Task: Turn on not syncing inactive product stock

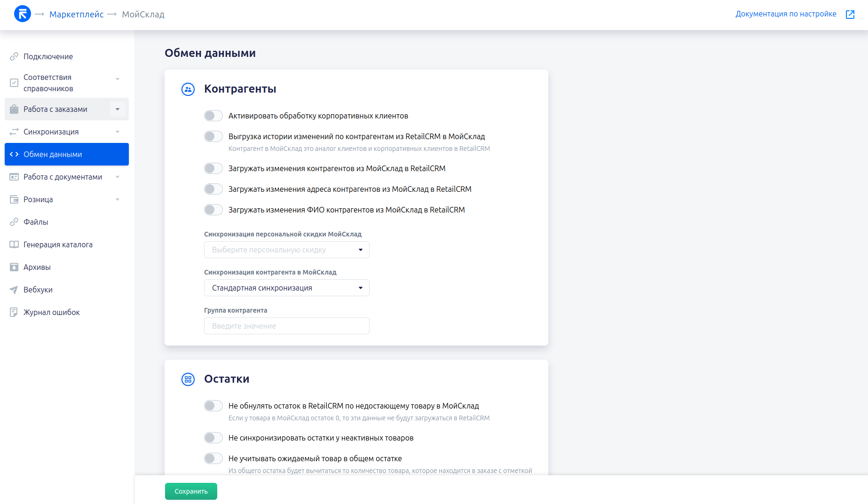Action: [x=213, y=438]
